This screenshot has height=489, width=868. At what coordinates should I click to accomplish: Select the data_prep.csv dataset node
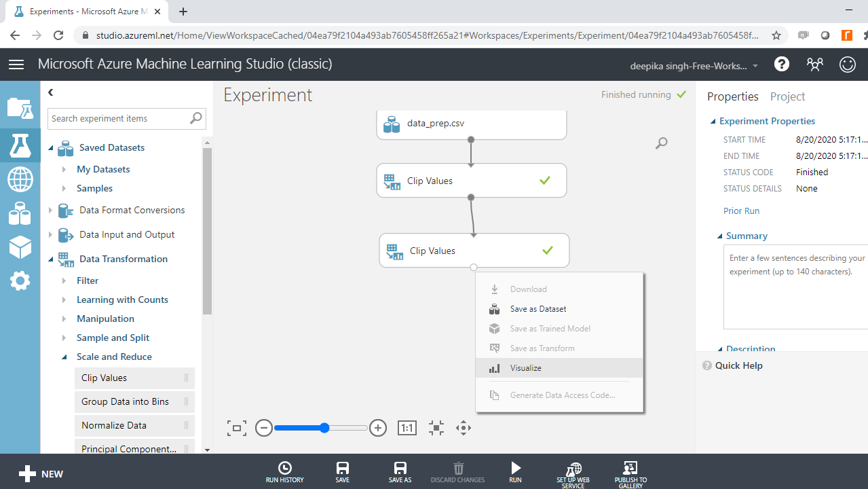pyautogui.click(x=472, y=124)
